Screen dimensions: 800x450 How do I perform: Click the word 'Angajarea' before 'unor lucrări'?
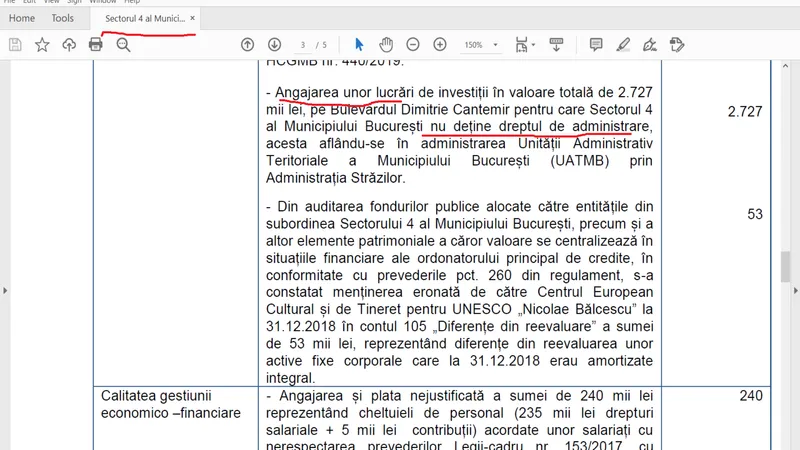pos(307,92)
